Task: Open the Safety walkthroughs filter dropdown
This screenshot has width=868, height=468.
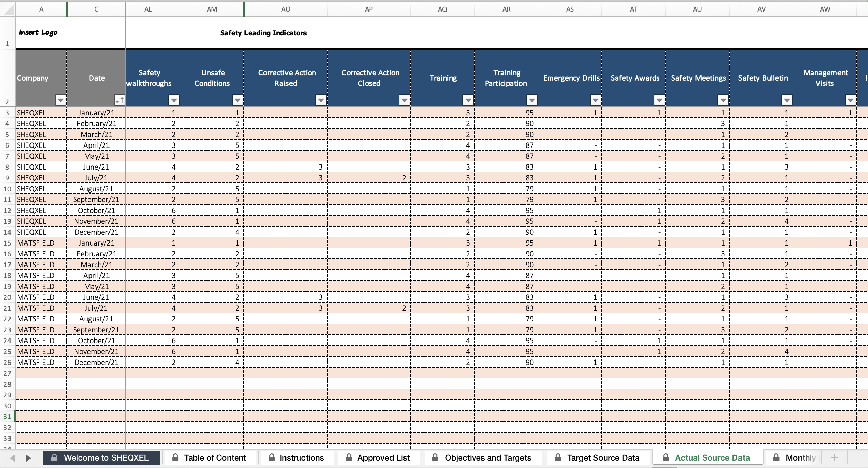Action: (174, 100)
